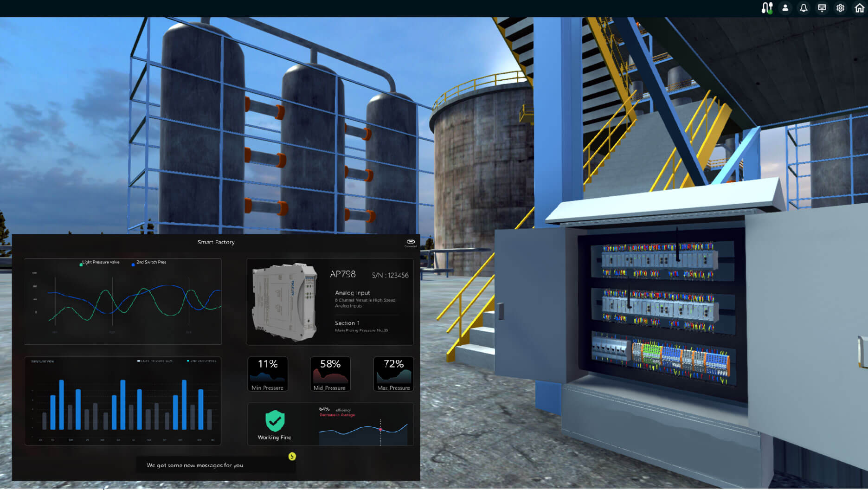The height and width of the screenshot is (490, 868).
Task: Open the notifications bell icon
Action: pyautogui.click(x=804, y=8)
